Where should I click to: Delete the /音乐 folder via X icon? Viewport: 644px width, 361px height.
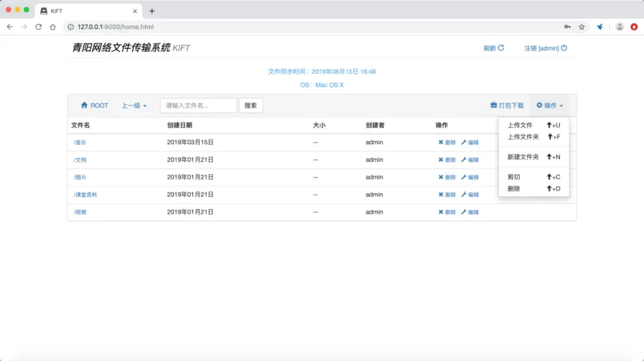[x=441, y=142]
